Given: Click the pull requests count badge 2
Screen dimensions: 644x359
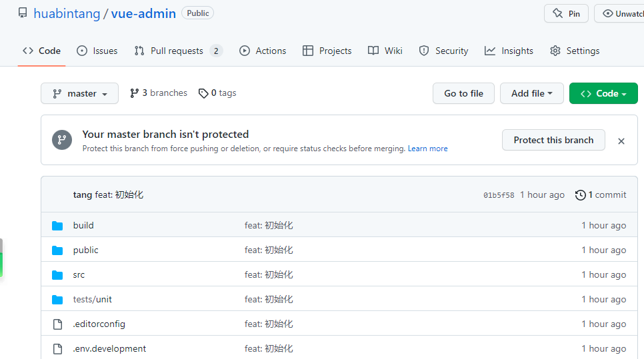Looking at the screenshot, I should point(216,51).
